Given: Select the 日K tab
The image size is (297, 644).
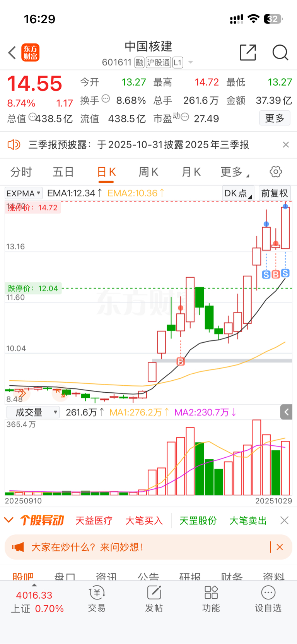Looking at the screenshot, I should coord(106,172).
